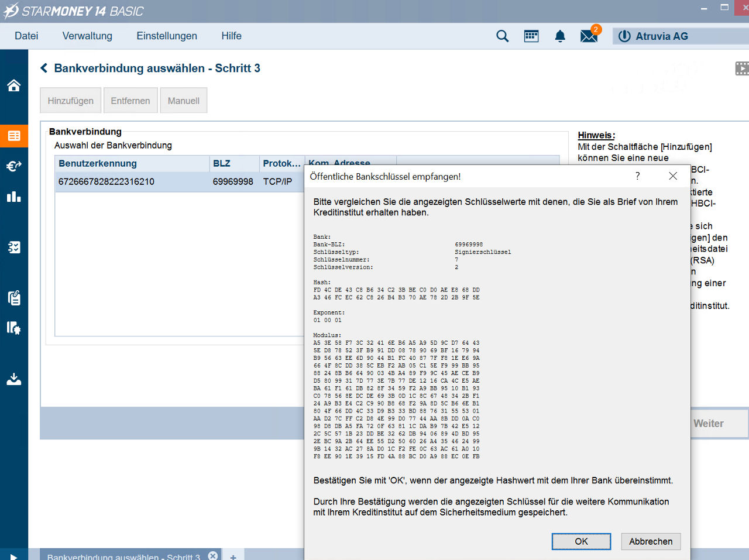Screen dimensions: 749x560
Task: Expand the sidebar with the play arrow
Action: (x=14, y=556)
